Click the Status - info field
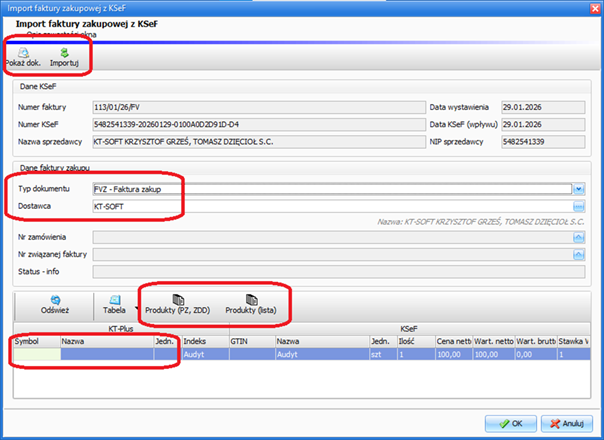Screen dimensions: 604x440 (339, 272)
